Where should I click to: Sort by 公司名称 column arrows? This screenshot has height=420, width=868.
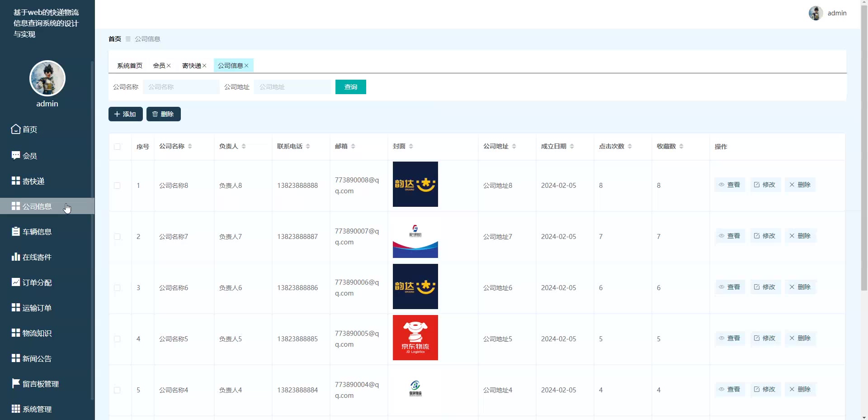pos(190,146)
